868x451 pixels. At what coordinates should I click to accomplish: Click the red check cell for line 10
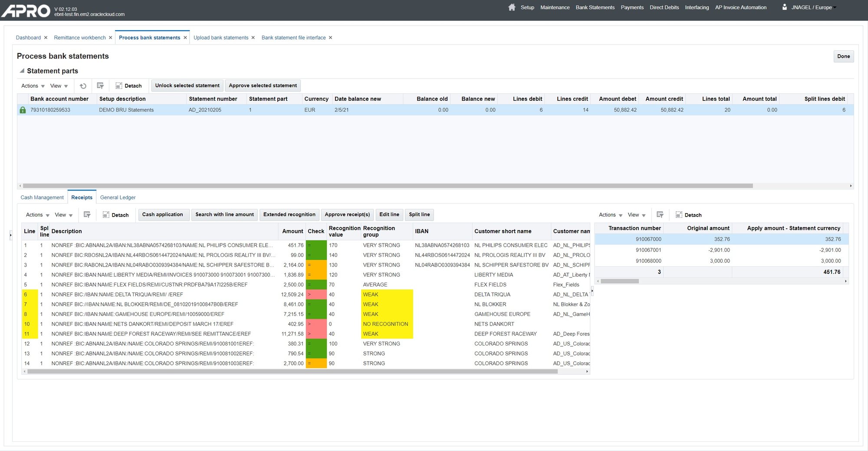(x=316, y=324)
